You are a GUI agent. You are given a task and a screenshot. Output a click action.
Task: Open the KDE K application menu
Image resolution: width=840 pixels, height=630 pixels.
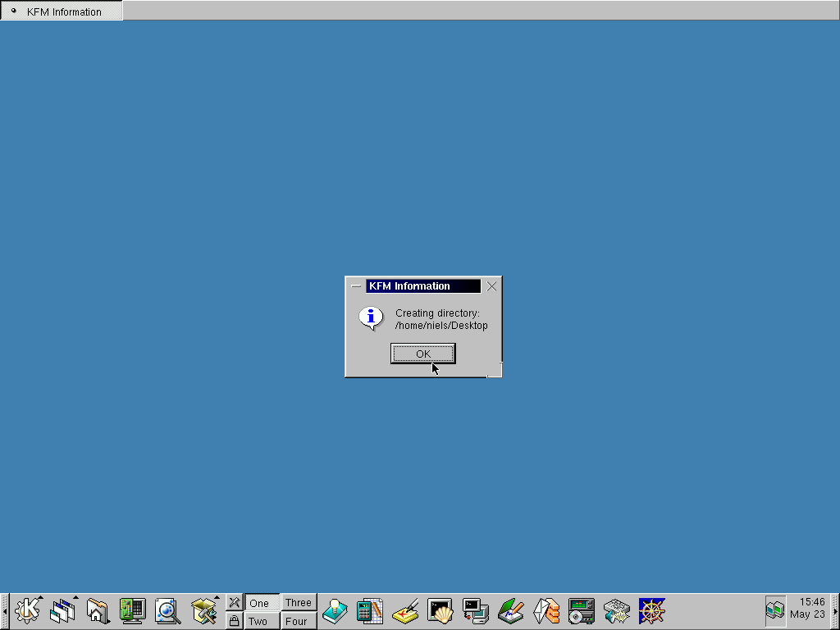pyautogui.click(x=28, y=610)
